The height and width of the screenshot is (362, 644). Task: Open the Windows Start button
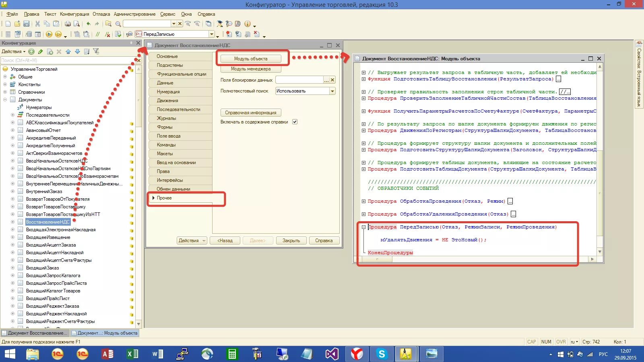tap(10, 354)
